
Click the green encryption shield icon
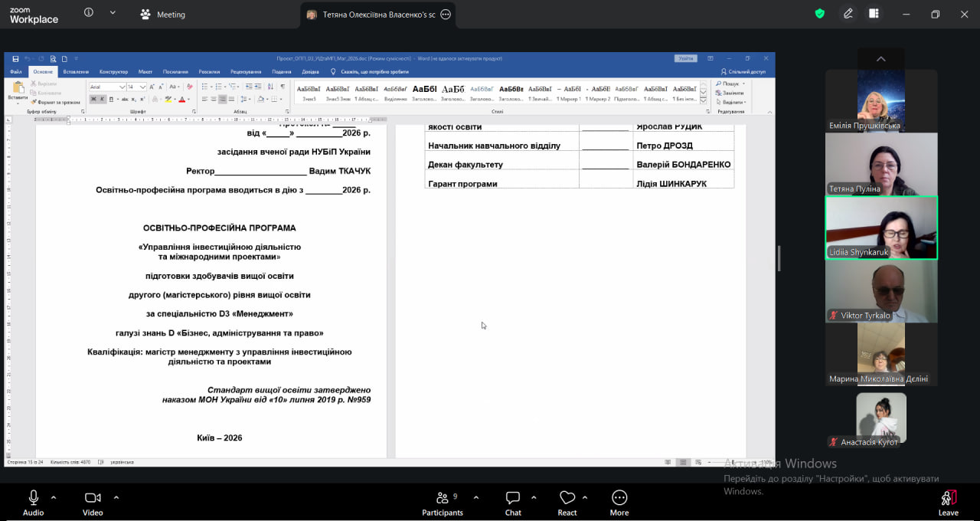coord(820,14)
